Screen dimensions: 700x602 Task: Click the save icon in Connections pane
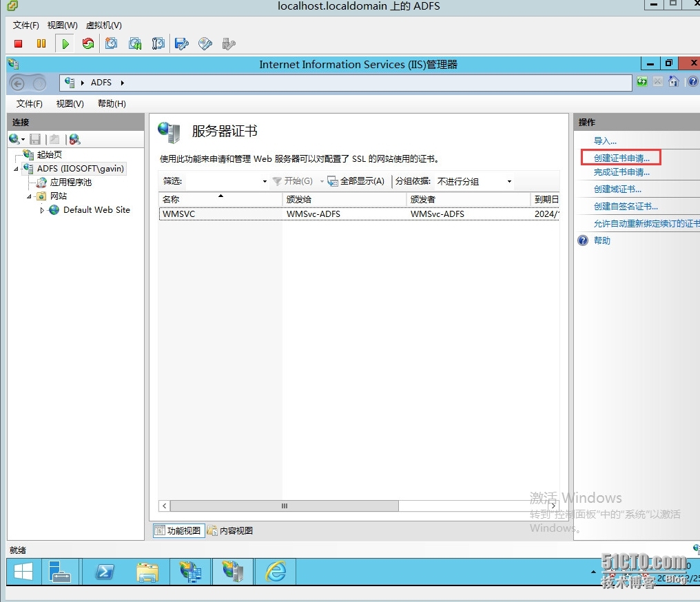click(x=35, y=139)
